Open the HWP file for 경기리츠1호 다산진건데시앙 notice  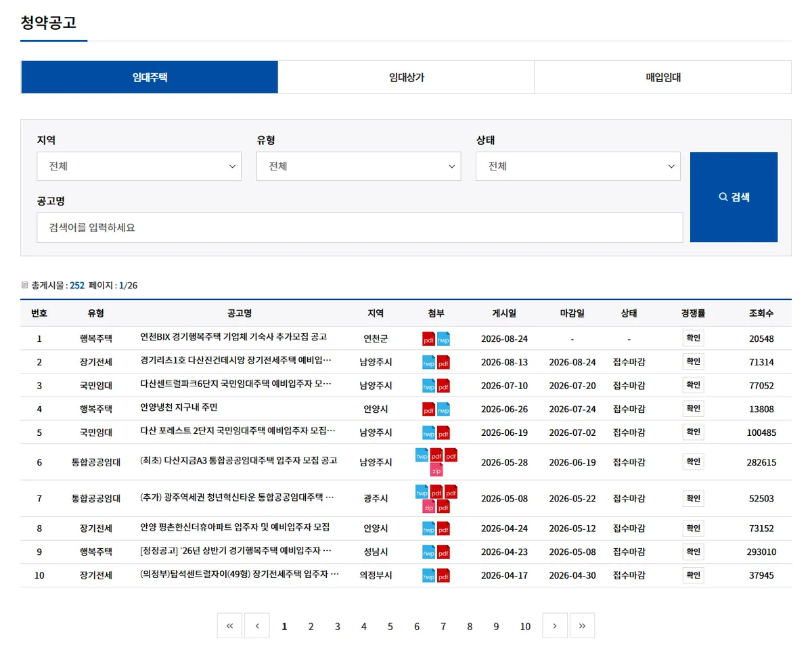point(429,362)
